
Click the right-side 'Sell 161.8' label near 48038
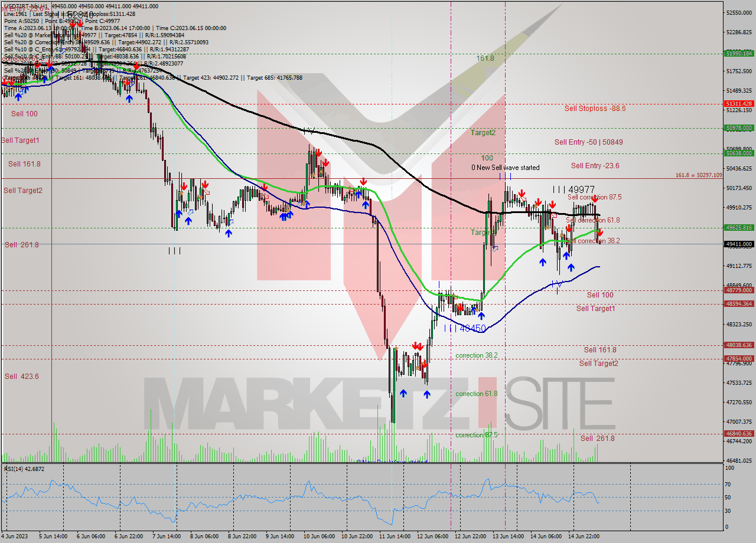click(x=600, y=350)
